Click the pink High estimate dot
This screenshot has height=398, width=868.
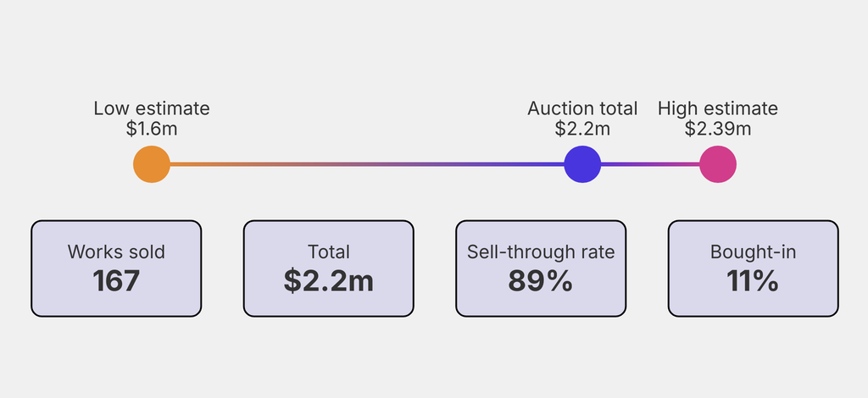tap(718, 164)
